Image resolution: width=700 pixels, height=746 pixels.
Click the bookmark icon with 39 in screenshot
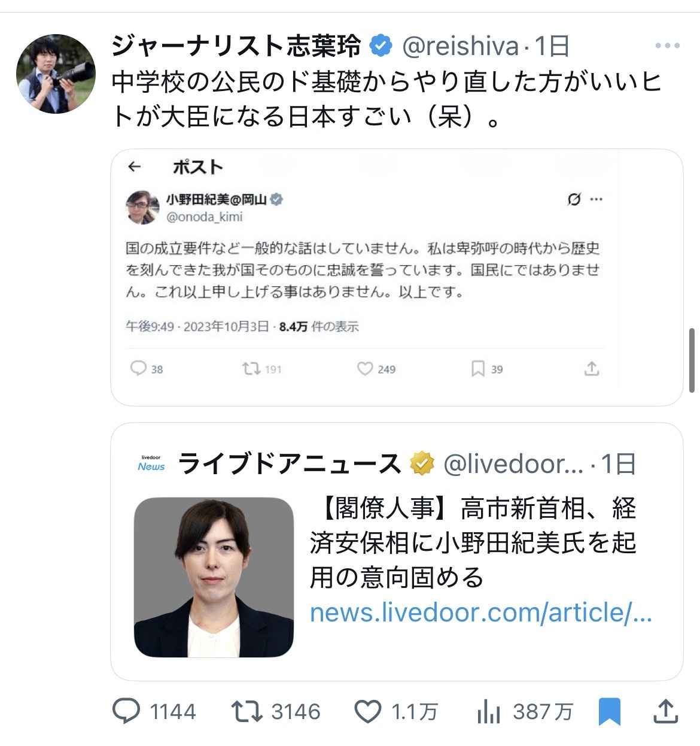pos(477,369)
